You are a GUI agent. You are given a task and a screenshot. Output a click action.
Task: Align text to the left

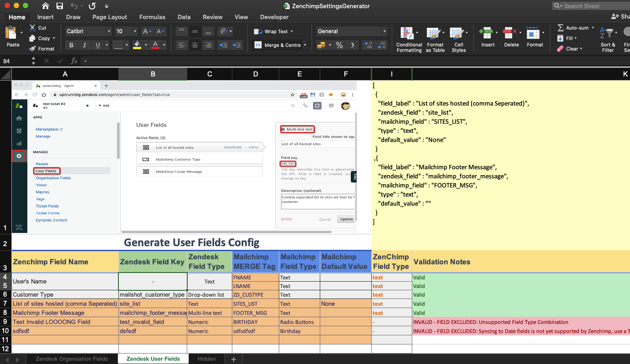pyautogui.click(x=182, y=45)
